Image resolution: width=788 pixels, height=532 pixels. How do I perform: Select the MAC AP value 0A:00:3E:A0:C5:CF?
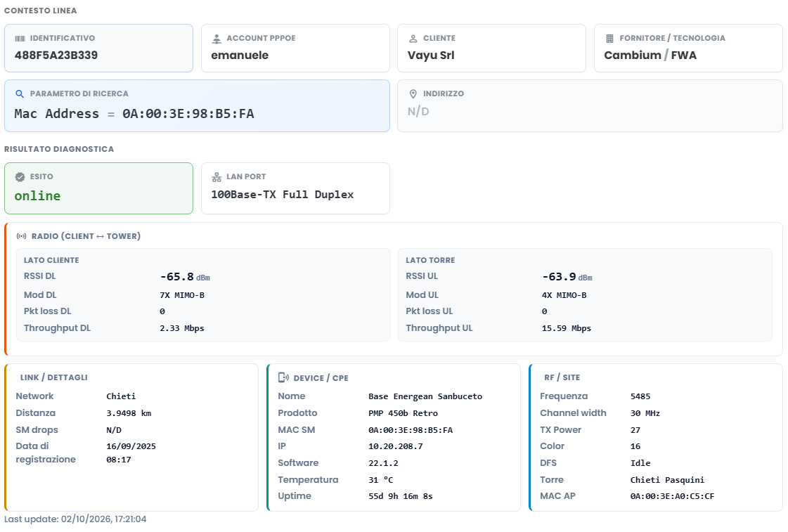673,496
